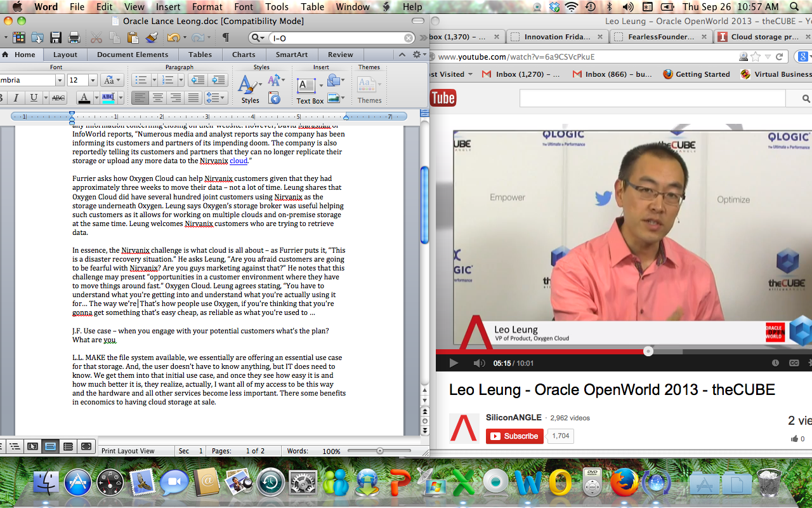Click the YouTube search magnifier icon

coord(806,98)
